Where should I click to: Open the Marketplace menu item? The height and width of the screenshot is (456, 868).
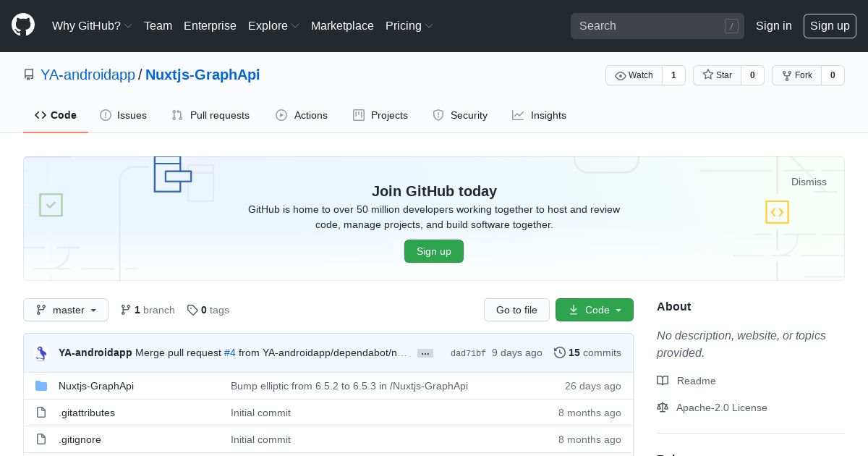[x=342, y=25]
